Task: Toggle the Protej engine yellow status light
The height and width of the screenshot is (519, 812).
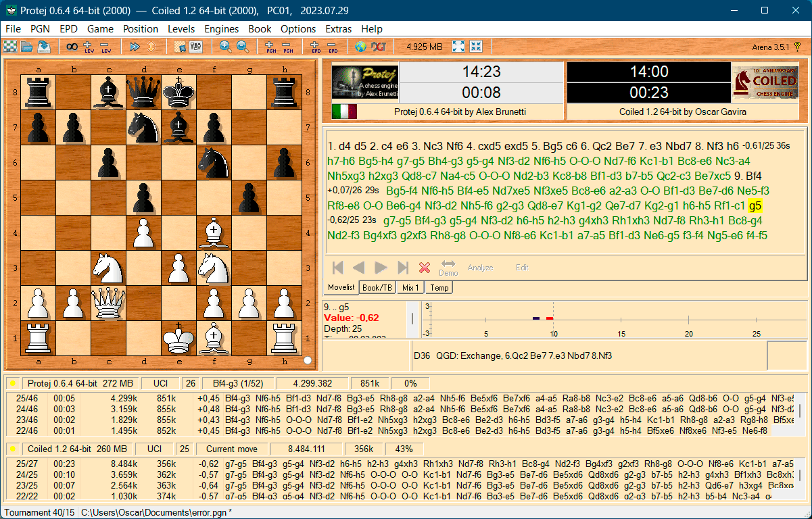Action: (x=12, y=383)
